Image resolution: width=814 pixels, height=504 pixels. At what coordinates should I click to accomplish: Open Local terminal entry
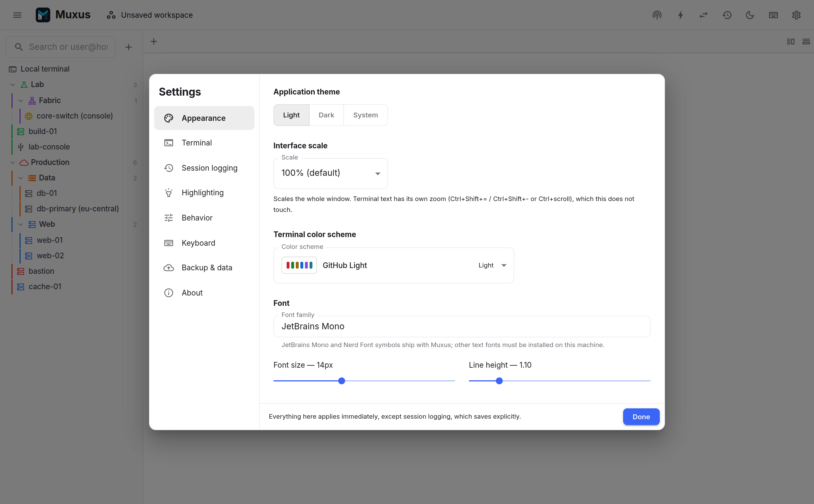point(71,69)
